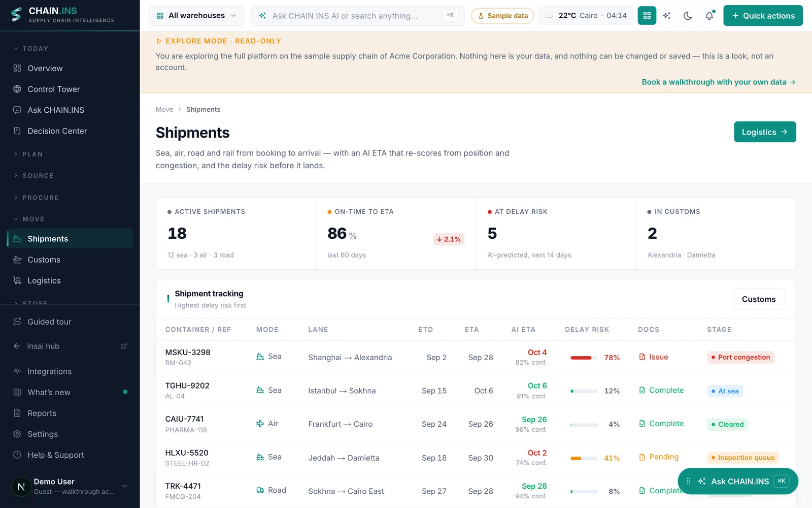Click the CHAIN.INS logo
This screenshot has height=508, width=812.
pyautogui.click(x=63, y=15)
